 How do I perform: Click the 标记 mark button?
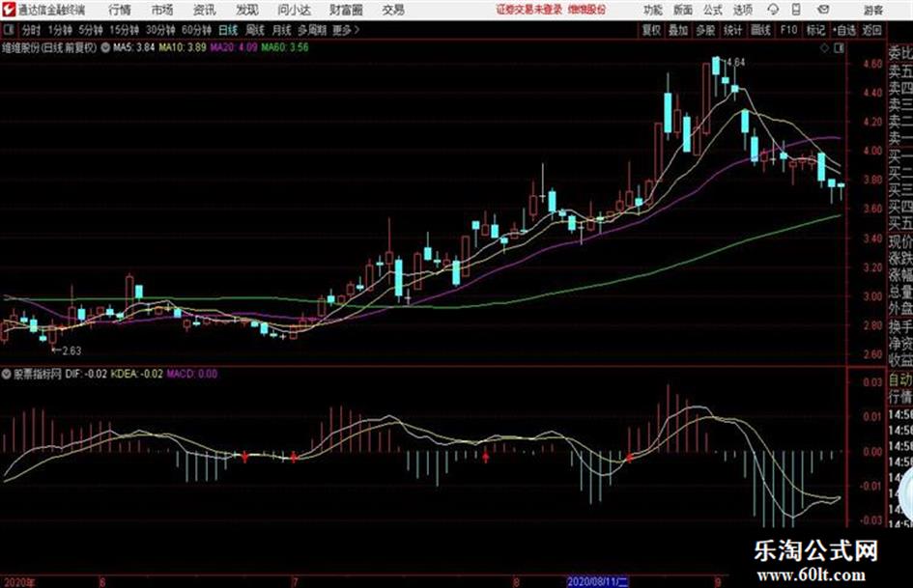[x=816, y=30]
